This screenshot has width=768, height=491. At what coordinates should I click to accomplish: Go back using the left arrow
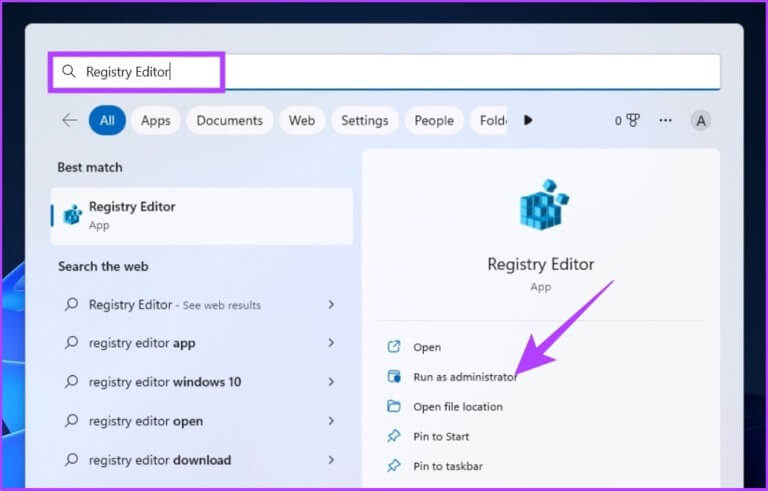[x=69, y=120]
